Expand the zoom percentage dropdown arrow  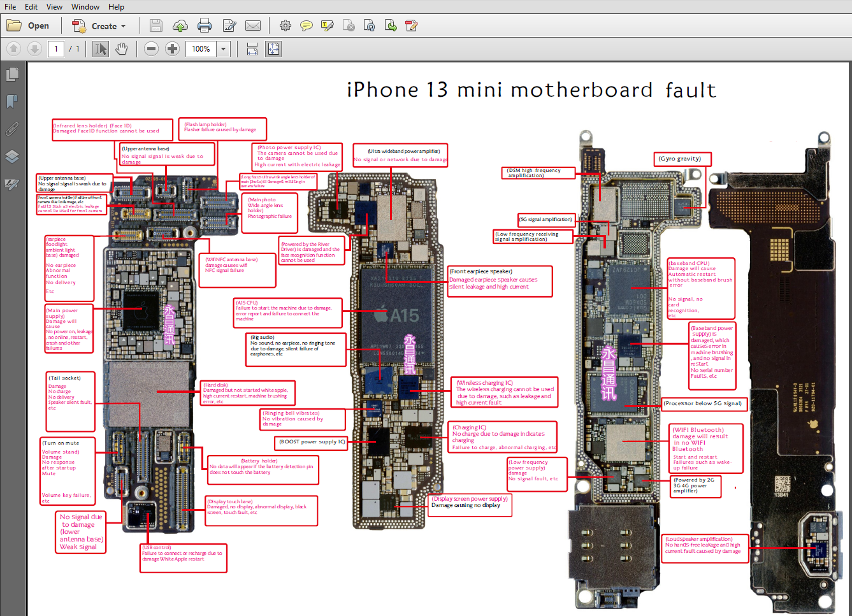pyautogui.click(x=223, y=49)
